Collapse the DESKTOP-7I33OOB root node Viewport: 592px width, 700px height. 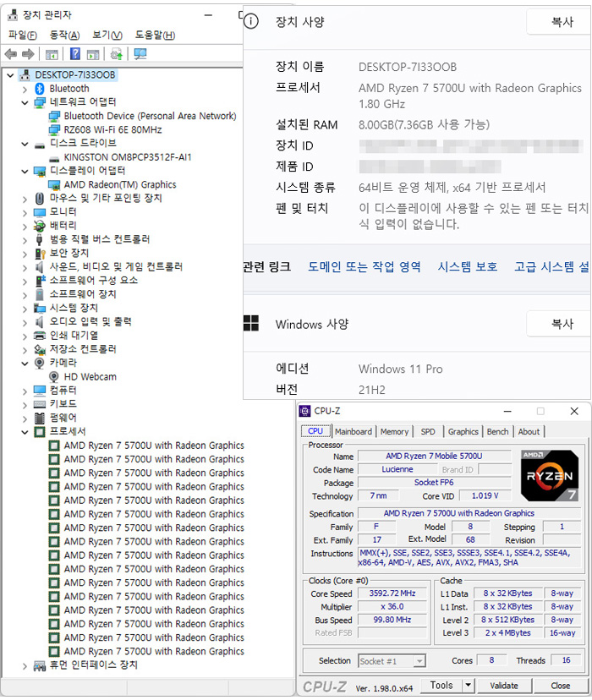click(10, 75)
